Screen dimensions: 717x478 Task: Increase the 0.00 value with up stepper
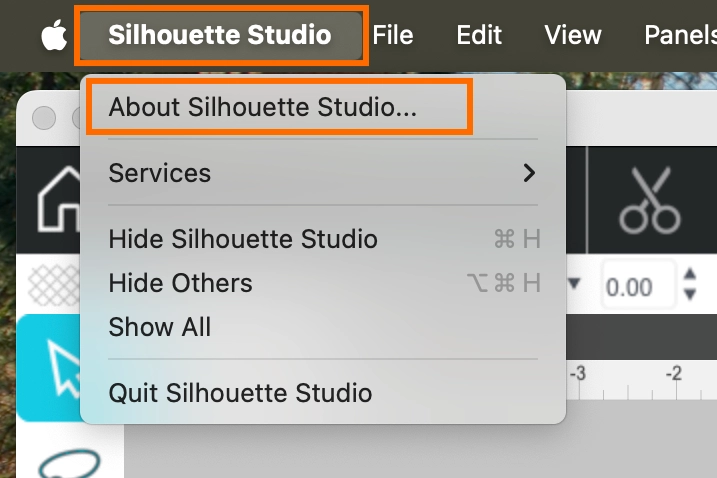[x=689, y=276]
